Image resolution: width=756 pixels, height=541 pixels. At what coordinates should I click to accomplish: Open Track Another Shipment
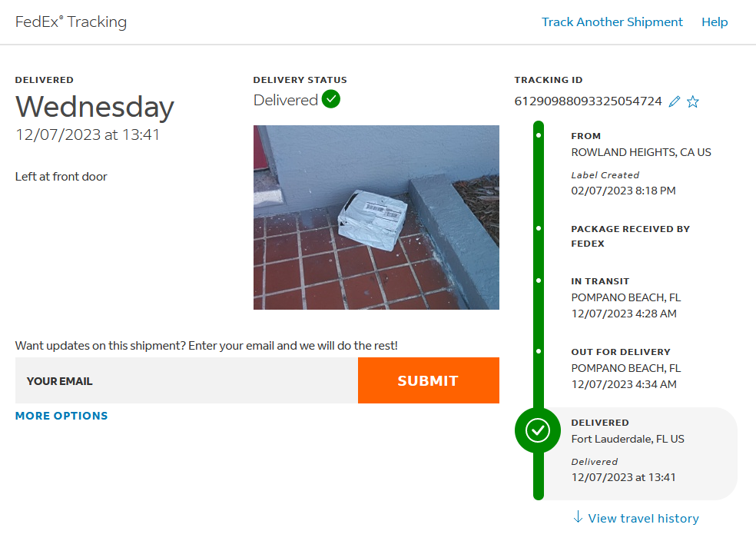click(612, 22)
